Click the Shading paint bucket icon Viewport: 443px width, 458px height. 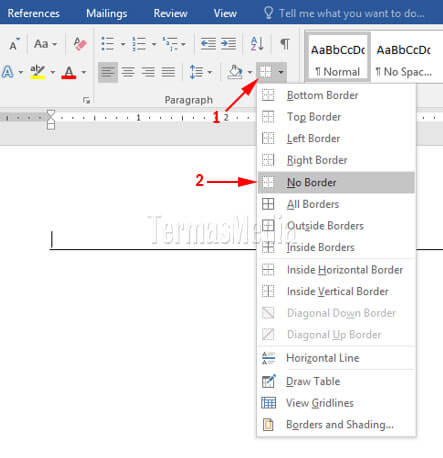click(235, 72)
